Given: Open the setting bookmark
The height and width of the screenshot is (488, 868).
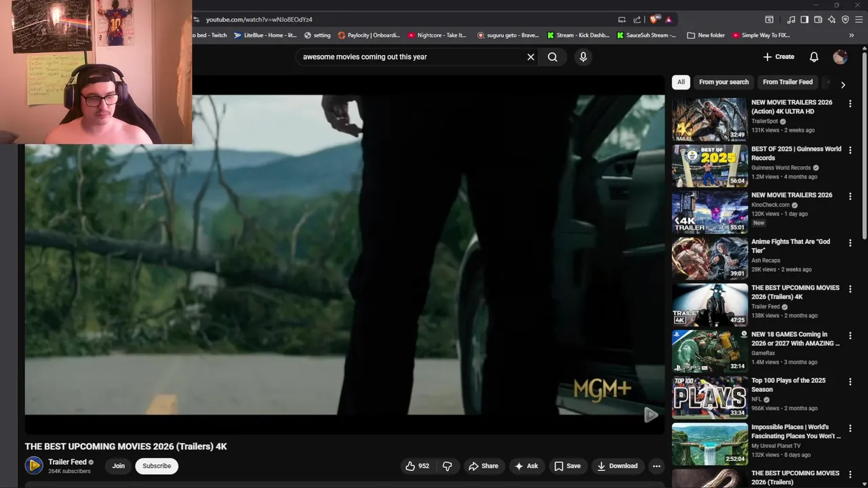Looking at the screenshot, I should 317,35.
